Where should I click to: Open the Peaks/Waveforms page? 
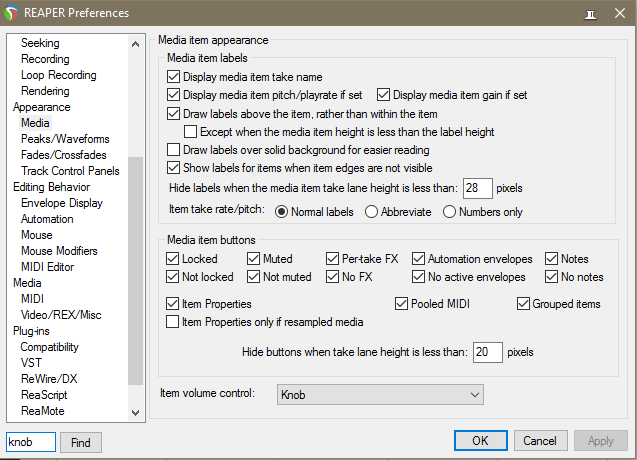(x=65, y=139)
